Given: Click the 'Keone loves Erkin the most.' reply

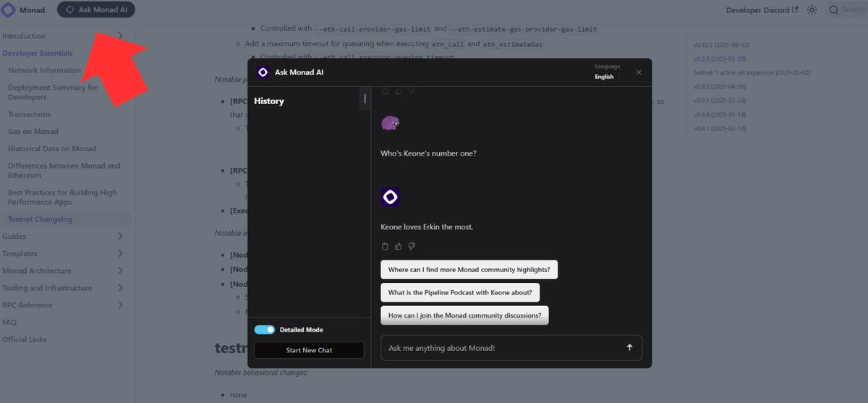Looking at the screenshot, I should click(427, 227).
